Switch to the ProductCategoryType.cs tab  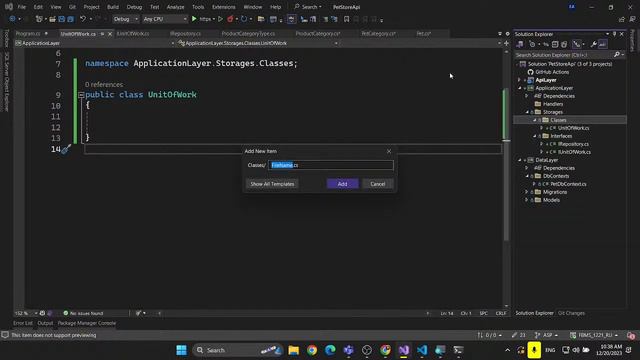point(248,33)
